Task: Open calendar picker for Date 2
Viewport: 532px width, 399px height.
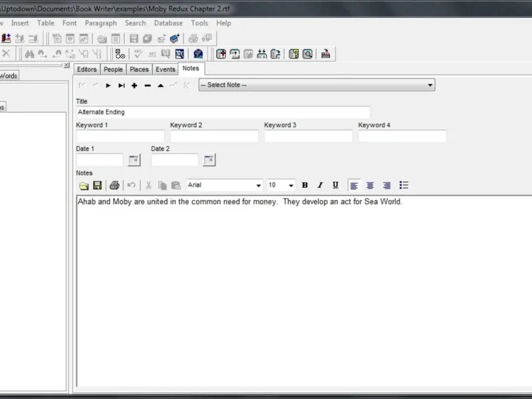Action: click(209, 160)
